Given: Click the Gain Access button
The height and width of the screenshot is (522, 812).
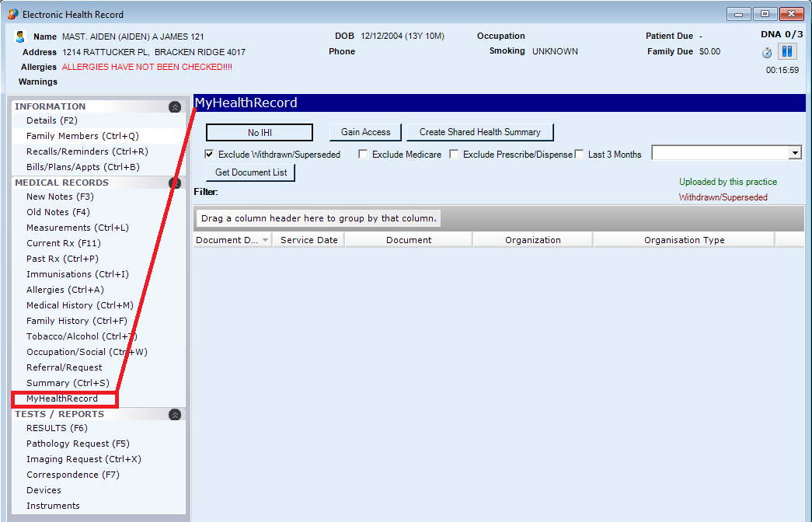Looking at the screenshot, I should [366, 132].
